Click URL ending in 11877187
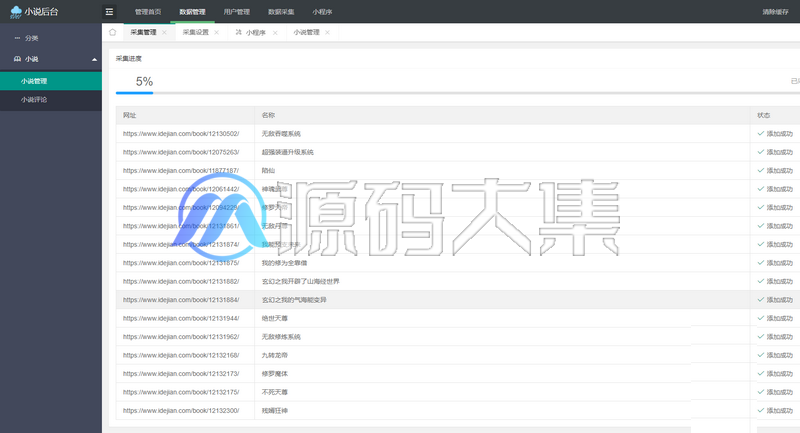This screenshot has width=800, height=433. point(181,170)
